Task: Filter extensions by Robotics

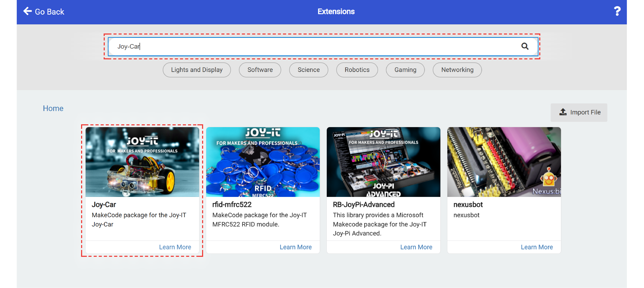Action: coord(357,70)
